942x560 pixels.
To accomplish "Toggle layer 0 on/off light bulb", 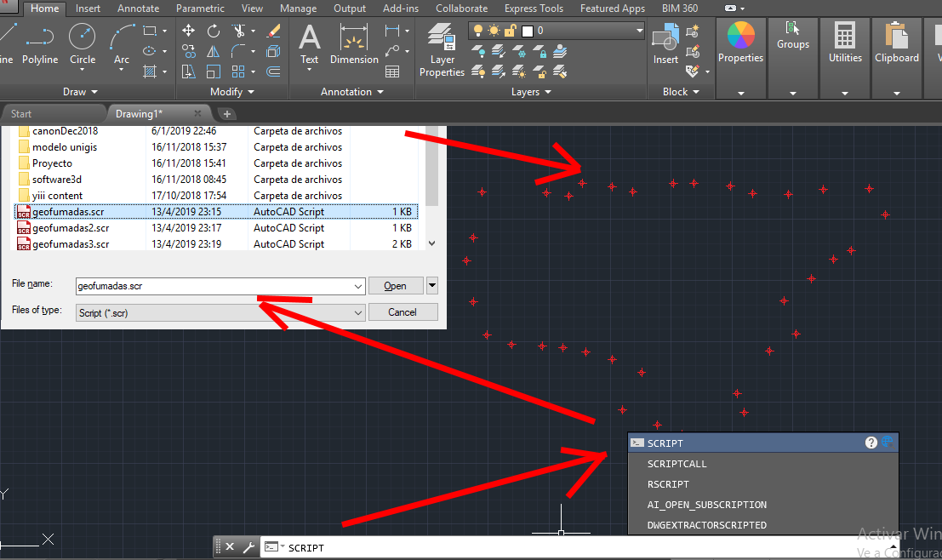I will tap(478, 31).
